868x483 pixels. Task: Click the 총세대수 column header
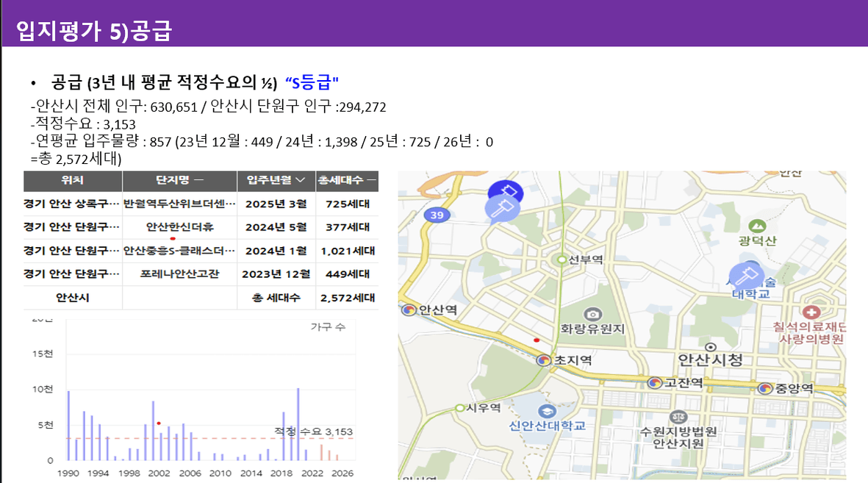click(346, 180)
